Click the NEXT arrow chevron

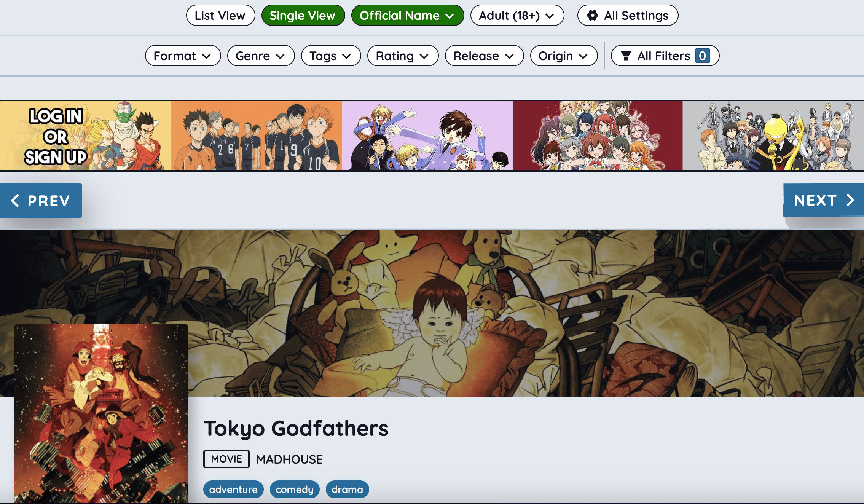tap(851, 200)
